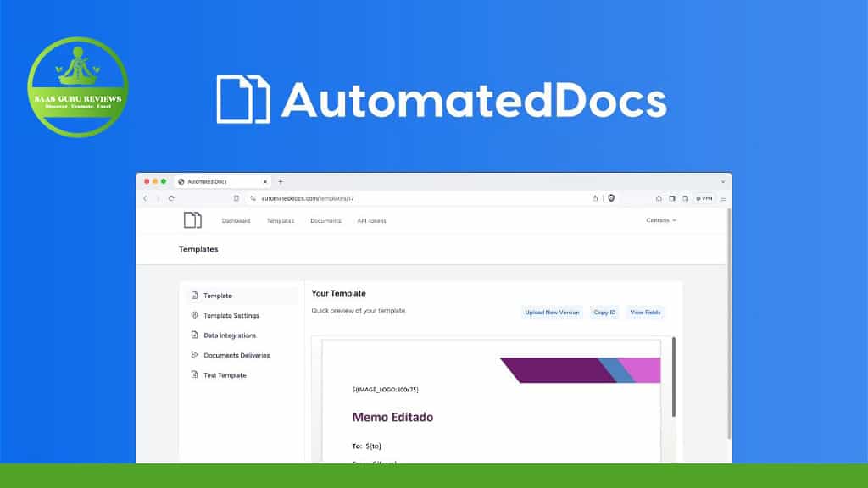Open the API Tokens nav item
This screenshot has height=488, width=868.
click(x=371, y=221)
